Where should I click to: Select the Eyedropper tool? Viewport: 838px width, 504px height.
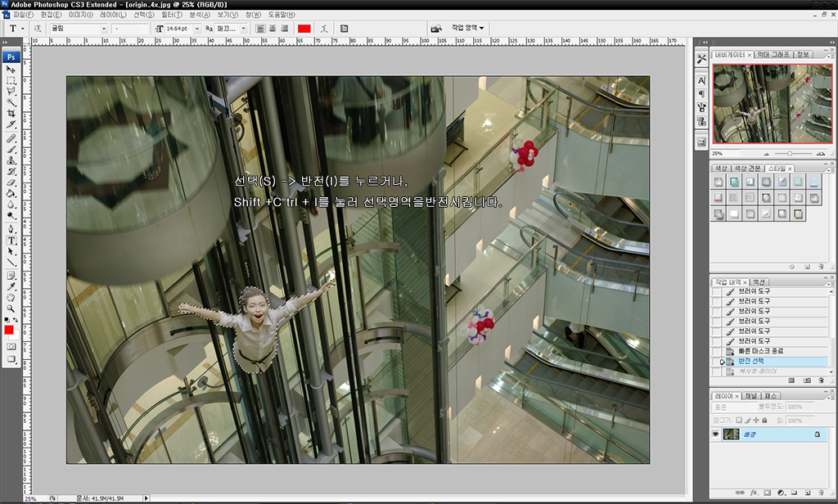pyautogui.click(x=11, y=287)
